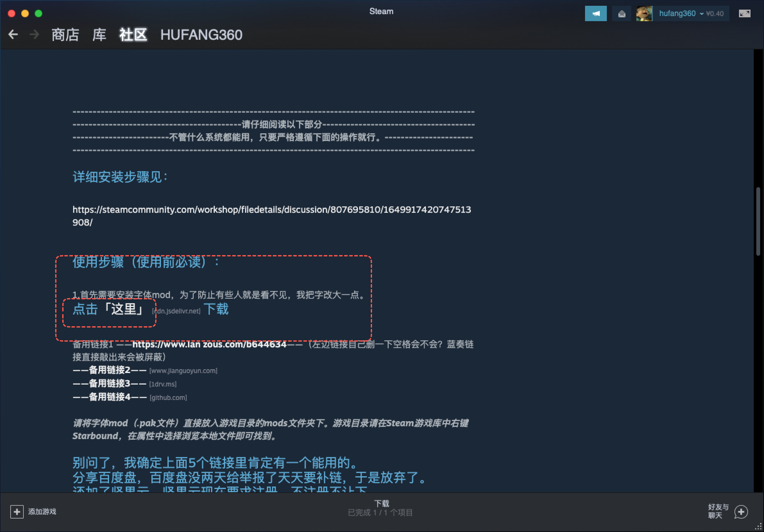Click the vertical scrollbar thumb

coord(758,221)
